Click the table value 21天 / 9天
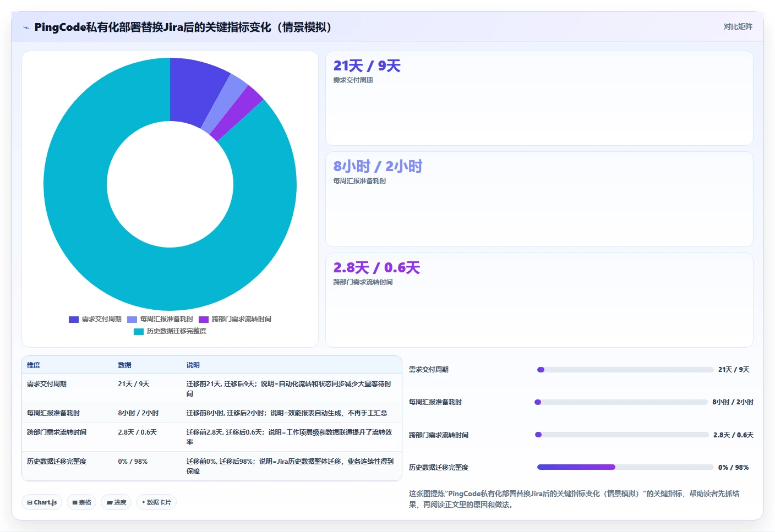This screenshot has height=532, width=775. [x=134, y=384]
